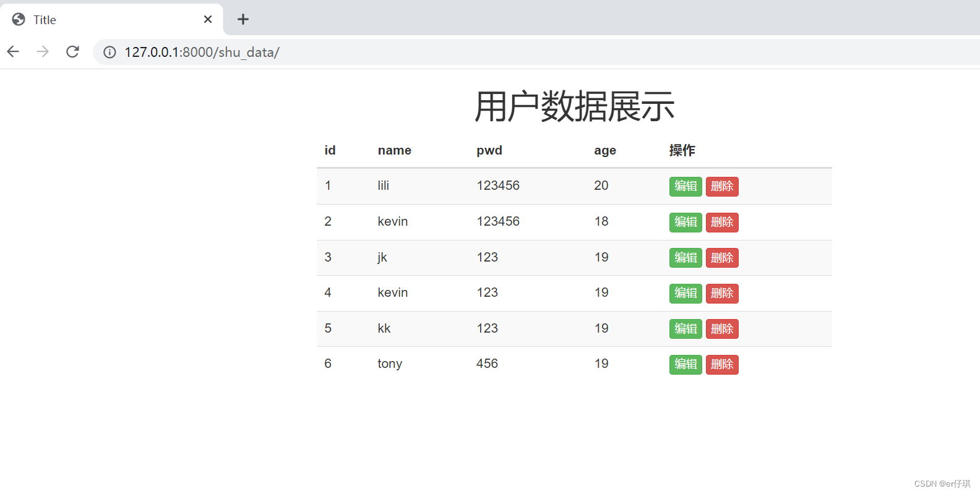Select the name cell jk

(x=382, y=257)
